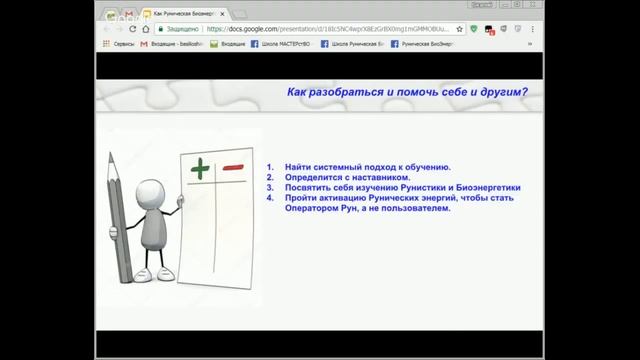This screenshot has height=360, width=640.
Task: Open the Сервисы apps shortcut
Action: point(118,44)
